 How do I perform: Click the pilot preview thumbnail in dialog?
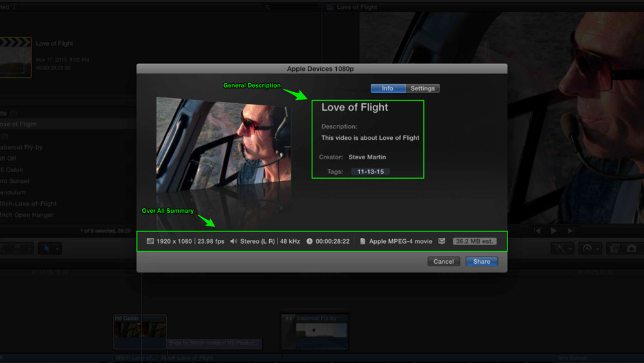coord(223,144)
